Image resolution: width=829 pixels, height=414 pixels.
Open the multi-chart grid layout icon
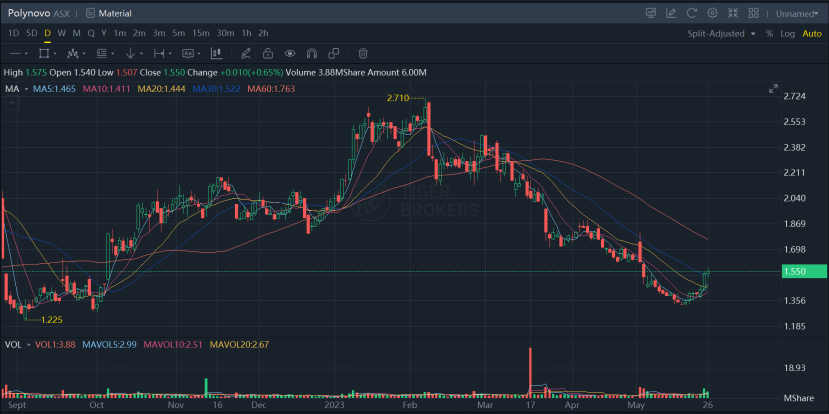click(x=753, y=13)
